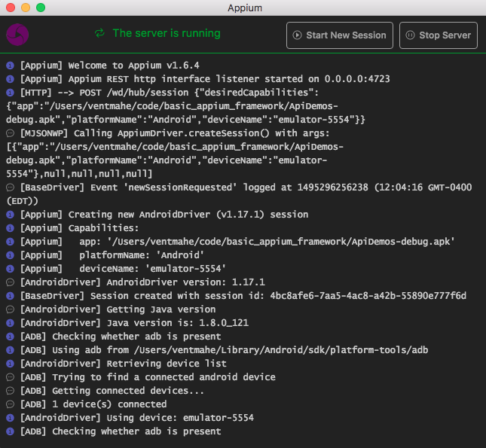Click debug icon beside 'Getting connected devices...' line
This screenshot has width=486, height=448.
[x=10, y=391]
